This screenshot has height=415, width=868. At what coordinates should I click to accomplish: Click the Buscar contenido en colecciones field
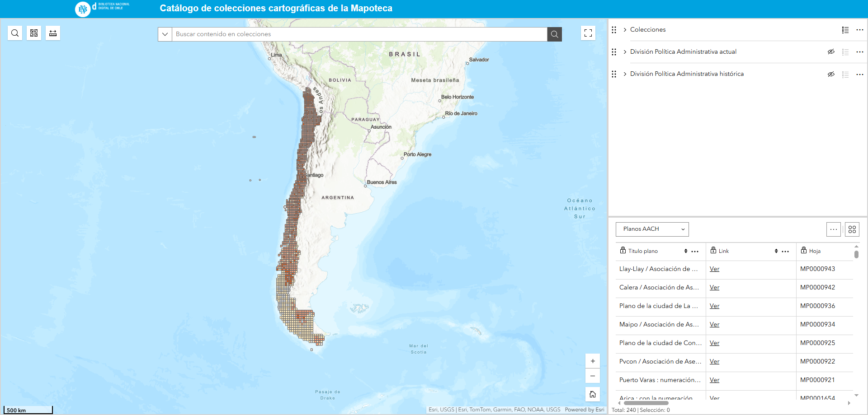point(359,34)
